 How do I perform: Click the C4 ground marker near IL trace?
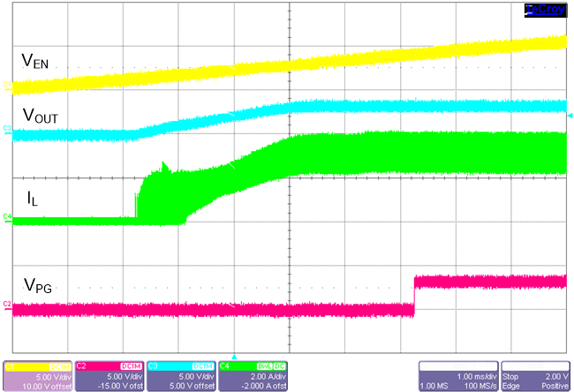[7, 216]
